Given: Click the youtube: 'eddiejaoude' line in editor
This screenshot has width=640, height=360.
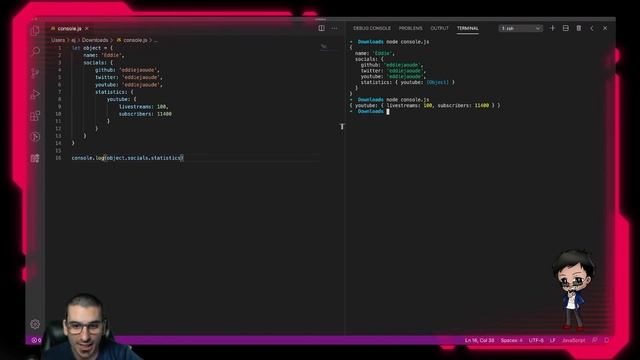Looking at the screenshot, I should coord(129,84).
